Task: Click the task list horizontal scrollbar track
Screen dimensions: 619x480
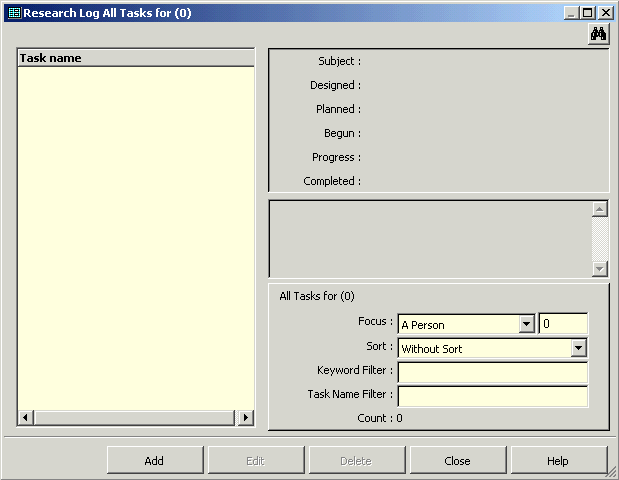Action: click(x=136, y=417)
